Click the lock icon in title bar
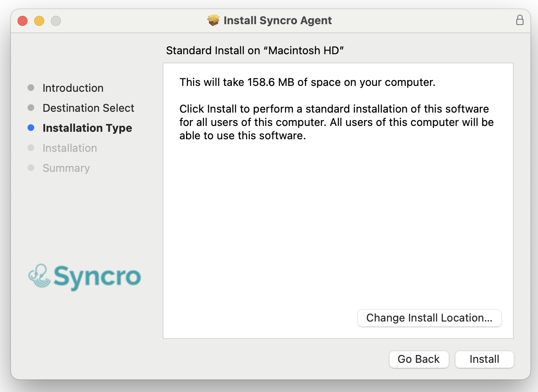Screen dimensions: 538x392 point(520,20)
